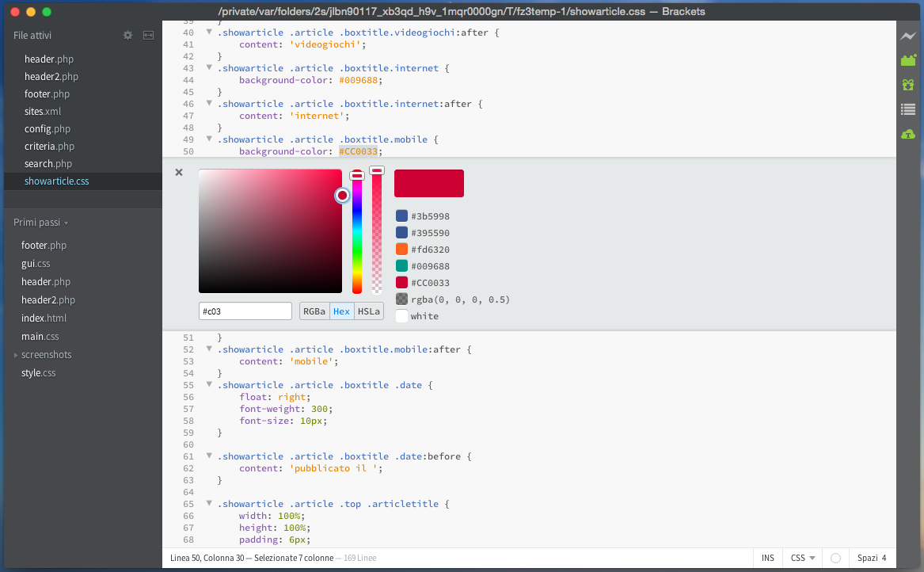Screen dimensions: 924x572
Task: Switch color format to Hex
Action: [342, 311]
